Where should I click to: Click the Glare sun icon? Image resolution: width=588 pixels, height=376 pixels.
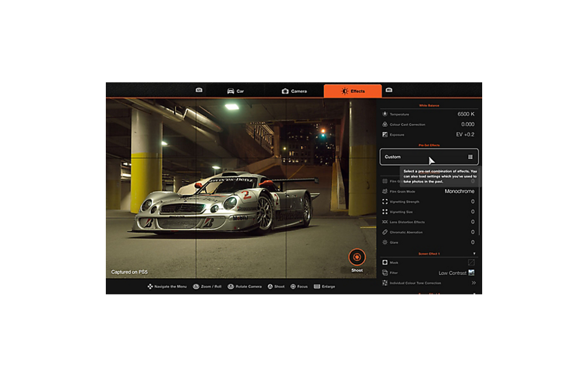(x=385, y=242)
